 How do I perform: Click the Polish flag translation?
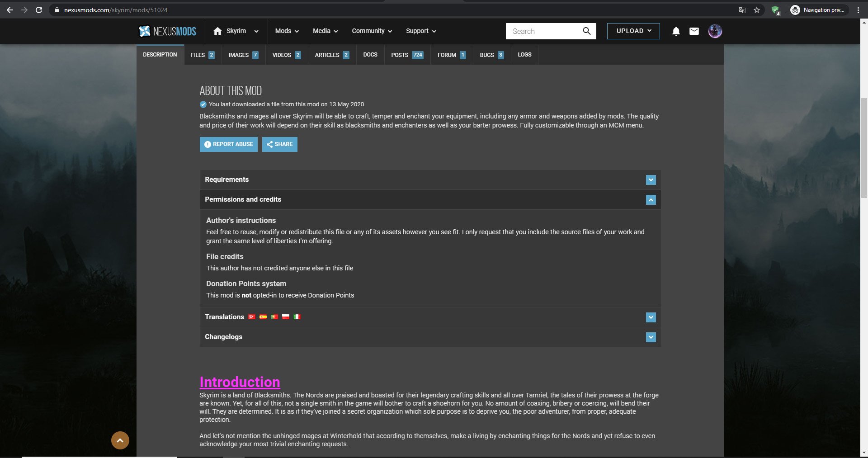[286, 317]
